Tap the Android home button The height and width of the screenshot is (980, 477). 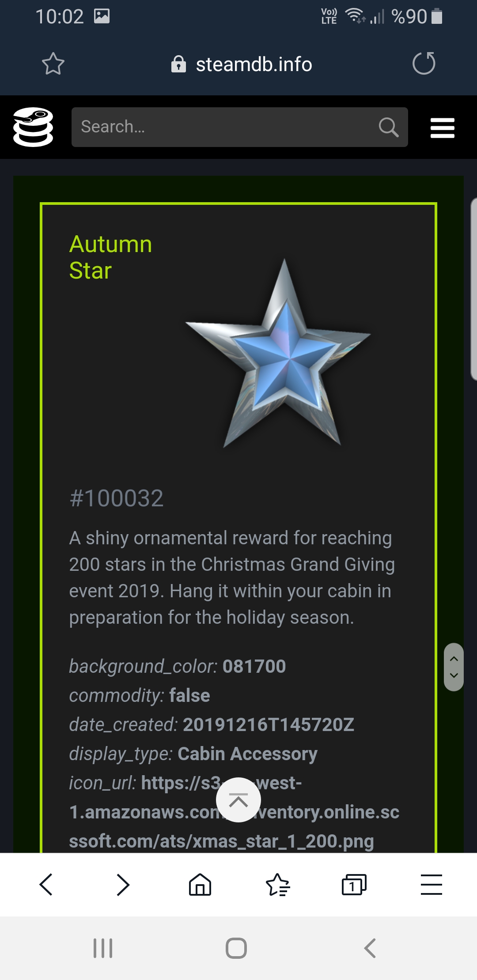coord(236,948)
